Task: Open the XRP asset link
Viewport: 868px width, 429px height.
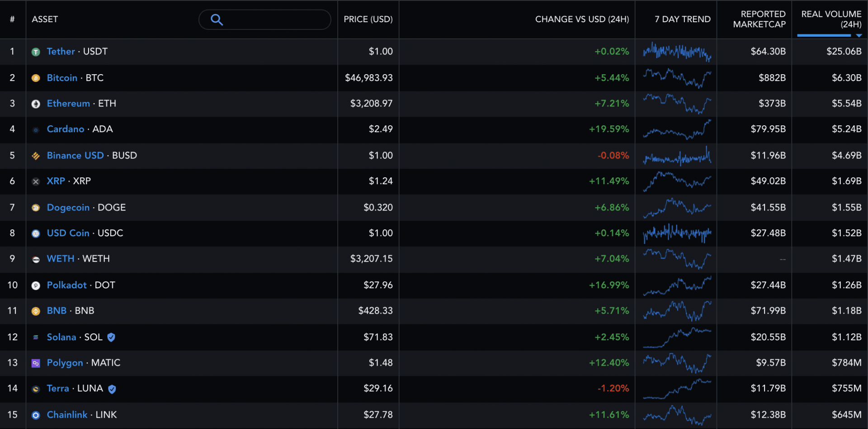Action: 56,181
